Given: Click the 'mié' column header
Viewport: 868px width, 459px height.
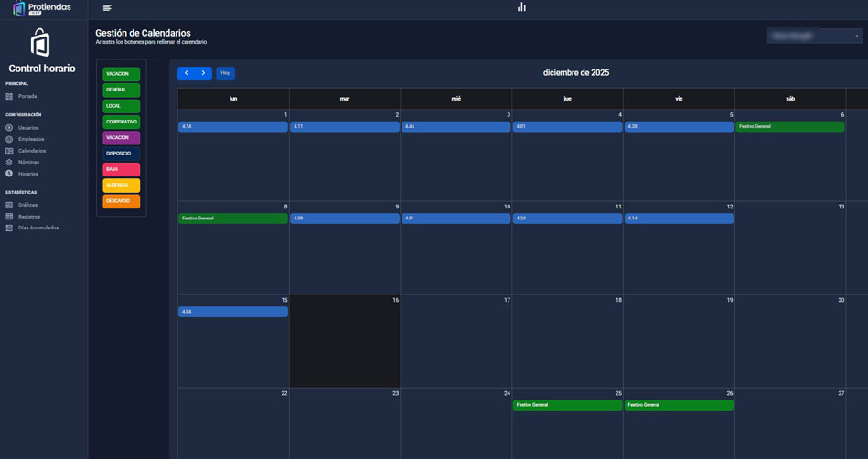Looking at the screenshot, I should [x=456, y=99].
